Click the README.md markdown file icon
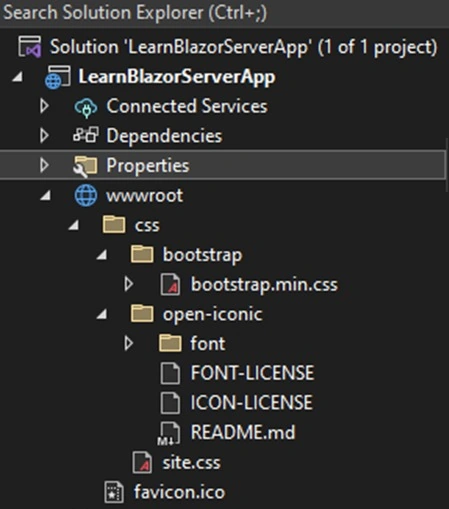The width and height of the screenshot is (449, 509). [x=170, y=433]
